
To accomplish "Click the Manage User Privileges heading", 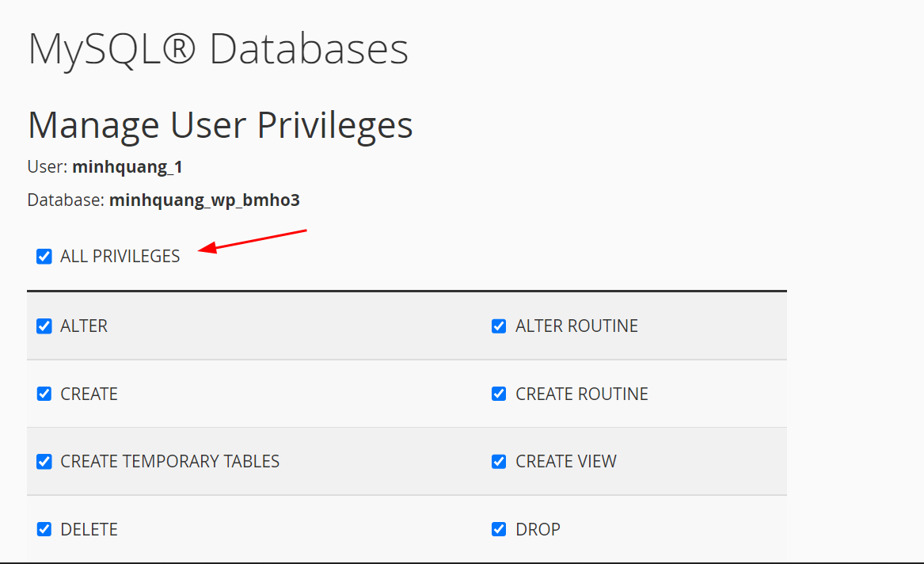I will coord(219,124).
